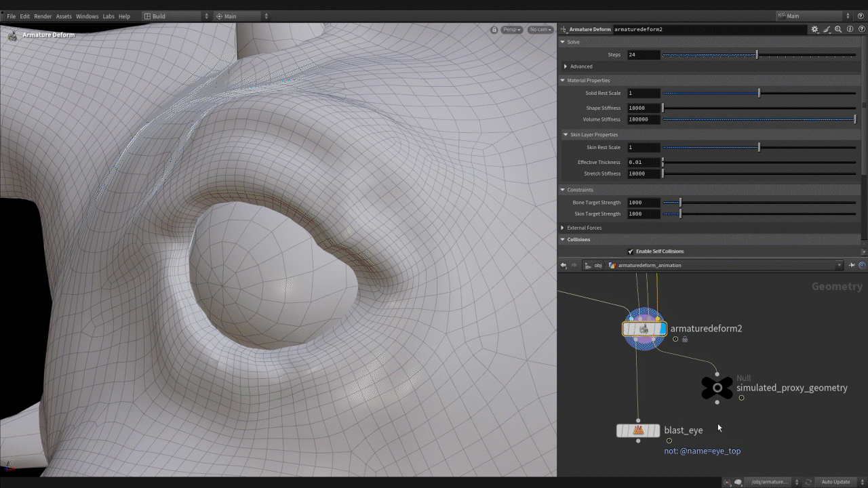Click the back arrow in network editor
Image resolution: width=868 pixels, height=488 pixels.
click(x=564, y=265)
